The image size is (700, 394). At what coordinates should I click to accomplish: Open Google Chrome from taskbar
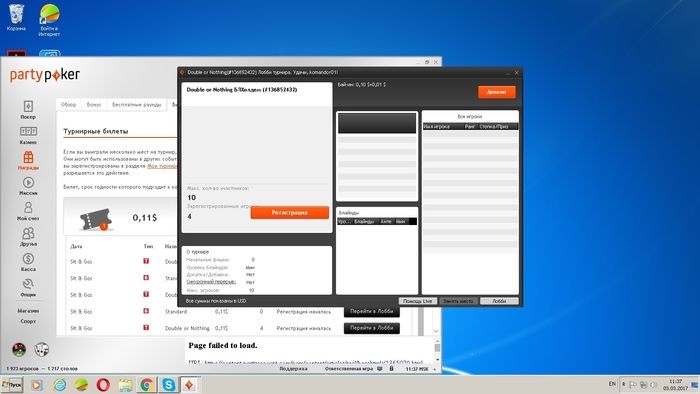[146, 385]
